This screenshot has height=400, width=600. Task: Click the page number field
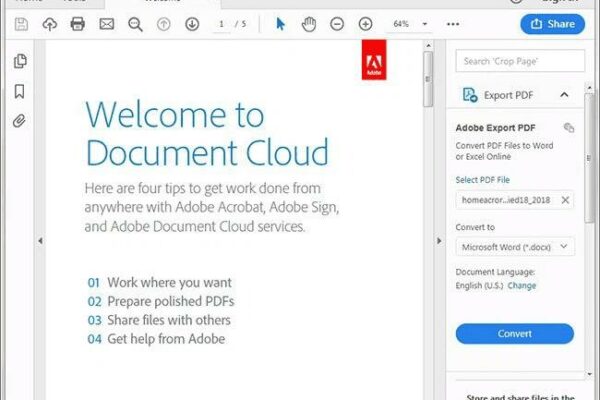coord(222,24)
